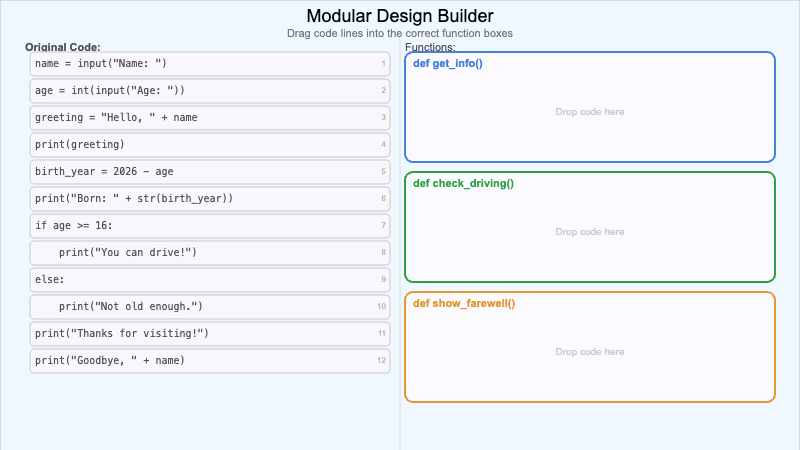Screen dimensions: 800x450
Task: Click the name = input("Name: ") code line
Action: [210, 64]
